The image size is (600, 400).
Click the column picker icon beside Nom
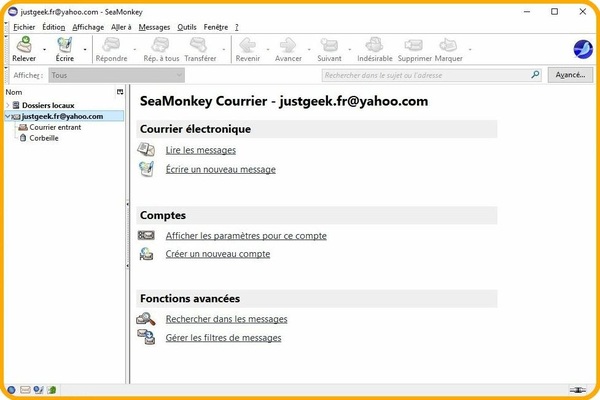point(120,92)
